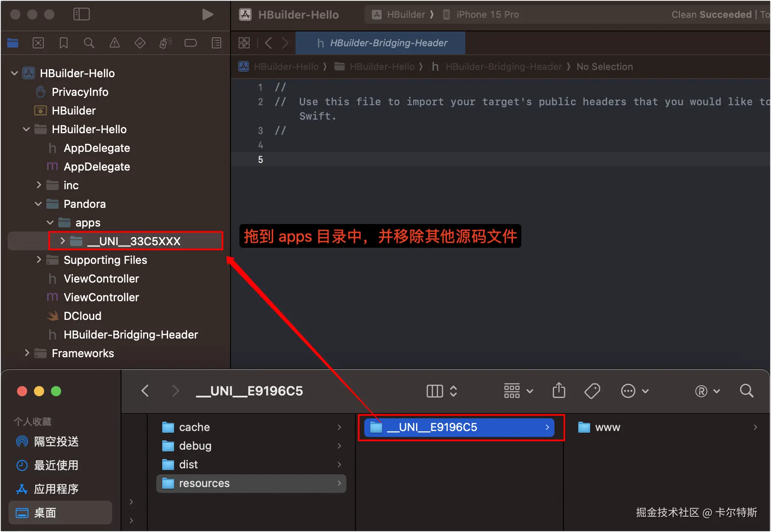Show the Issue navigator warnings
Image resolution: width=771 pixels, height=532 pixels.
115,43
